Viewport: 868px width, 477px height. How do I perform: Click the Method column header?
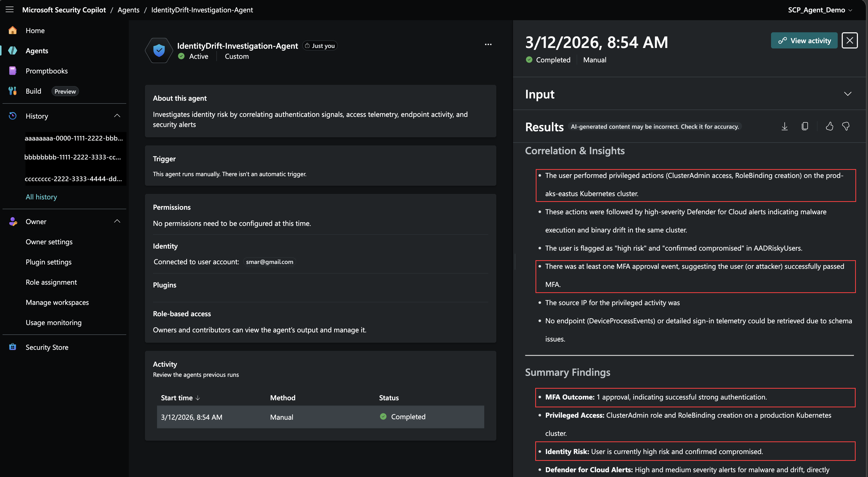point(283,398)
